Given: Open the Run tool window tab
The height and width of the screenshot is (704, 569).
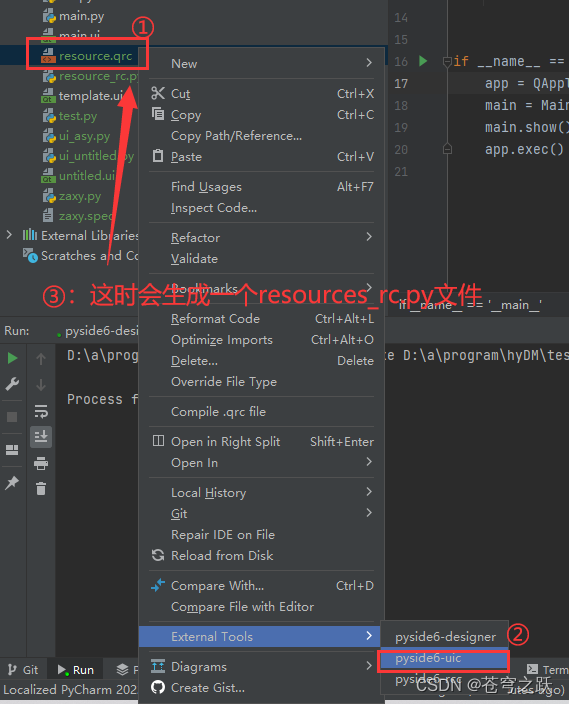Looking at the screenshot, I should 75,670.
